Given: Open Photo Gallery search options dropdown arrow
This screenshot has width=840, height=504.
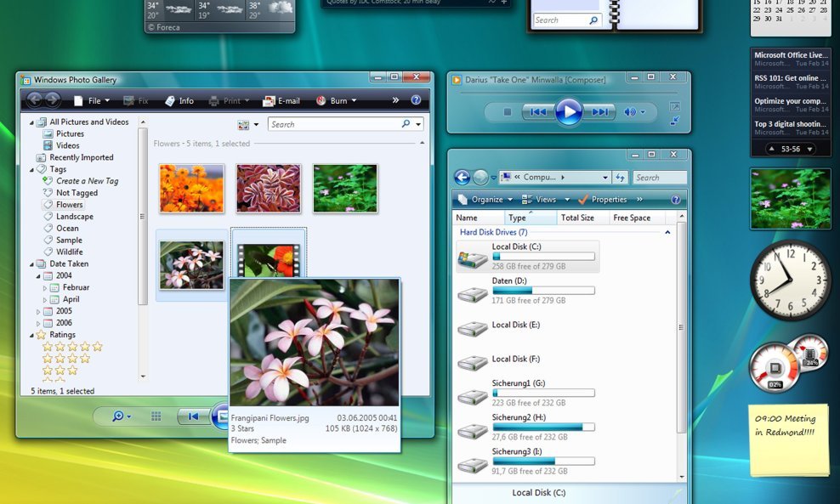Looking at the screenshot, I should click(x=418, y=124).
